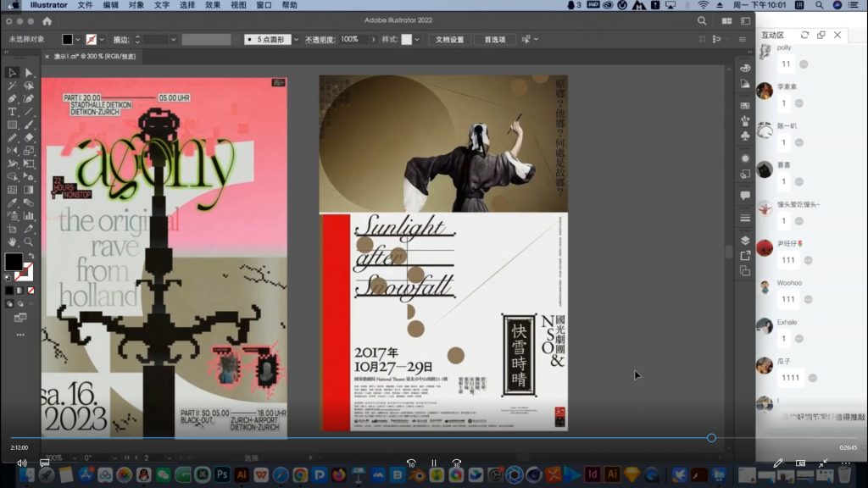Pick the Eyedropper tool
This screenshot has width=868, height=488.
point(12,203)
